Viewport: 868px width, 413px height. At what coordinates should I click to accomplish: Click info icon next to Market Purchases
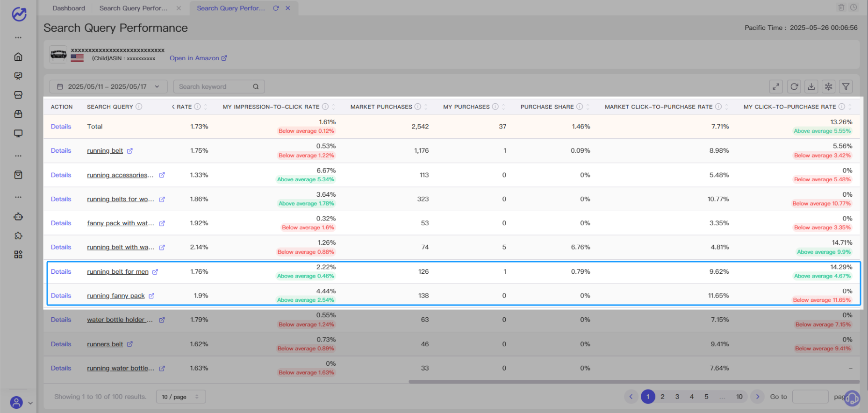click(418, 107)
